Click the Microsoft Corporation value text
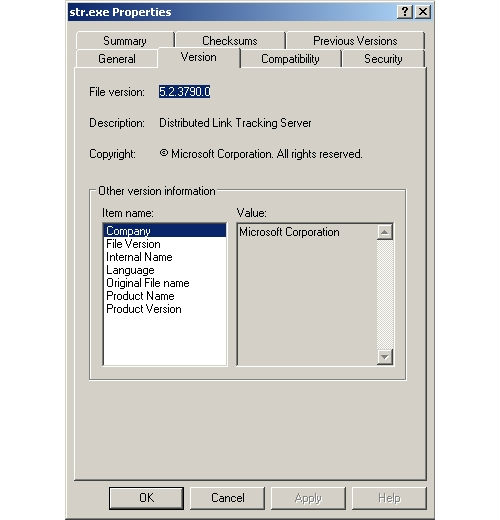This screenshot has width=500, height=520. [x=289, y=232]
